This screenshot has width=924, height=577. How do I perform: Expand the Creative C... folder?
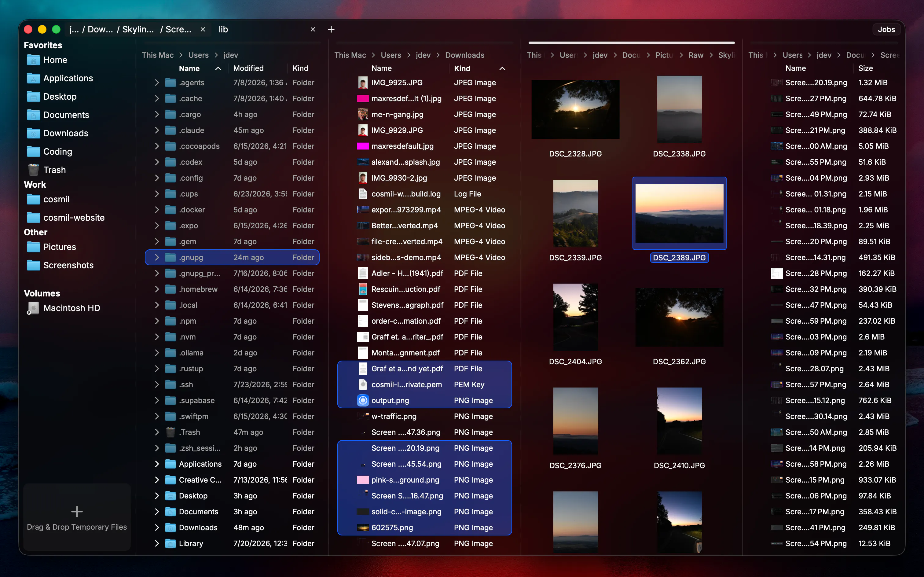pyautogui.click(x=157, y=480)
